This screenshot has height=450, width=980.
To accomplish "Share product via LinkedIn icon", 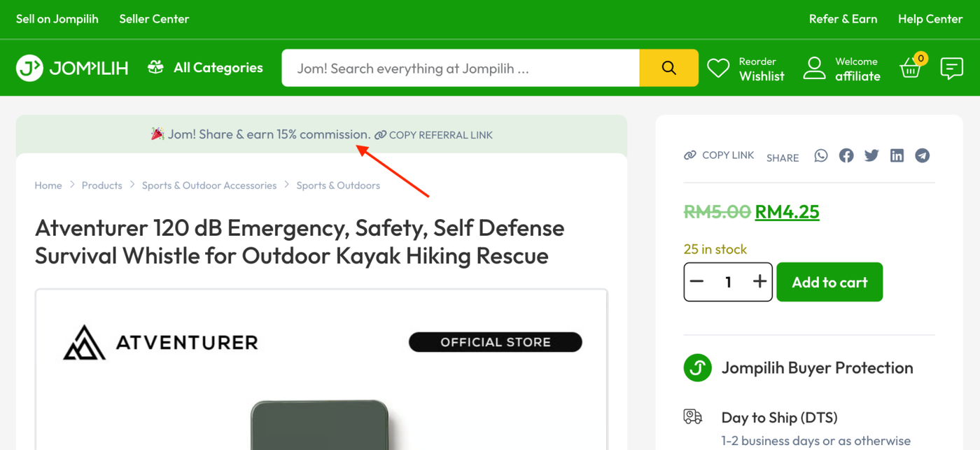I will [x=897, y=155].
